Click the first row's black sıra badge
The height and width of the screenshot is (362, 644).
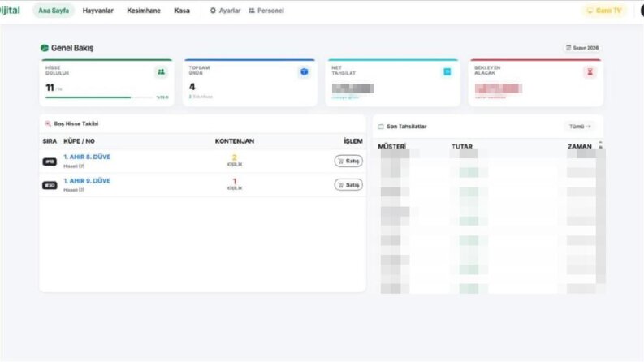coord(50,162)
